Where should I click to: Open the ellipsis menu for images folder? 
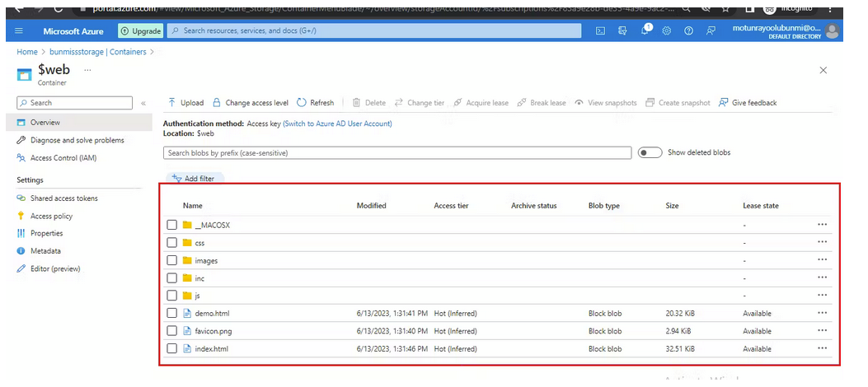[x=822, y=260]
